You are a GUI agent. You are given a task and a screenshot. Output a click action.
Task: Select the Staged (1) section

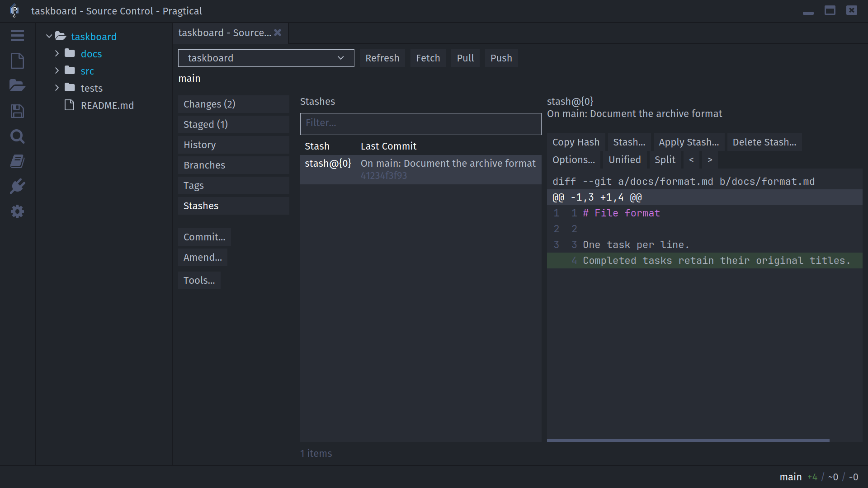(x=233, y=124)
